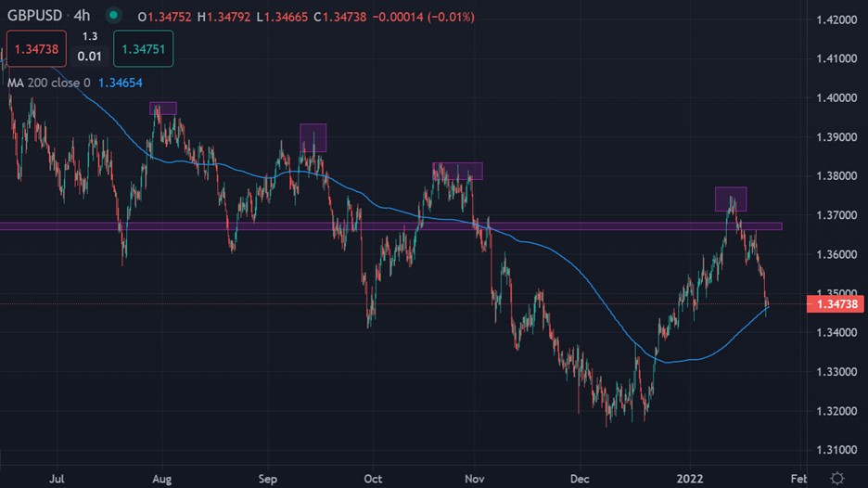The image size is (868, 488).
Task: Select the GBPUSD symbol title
Action: [34, 16]
